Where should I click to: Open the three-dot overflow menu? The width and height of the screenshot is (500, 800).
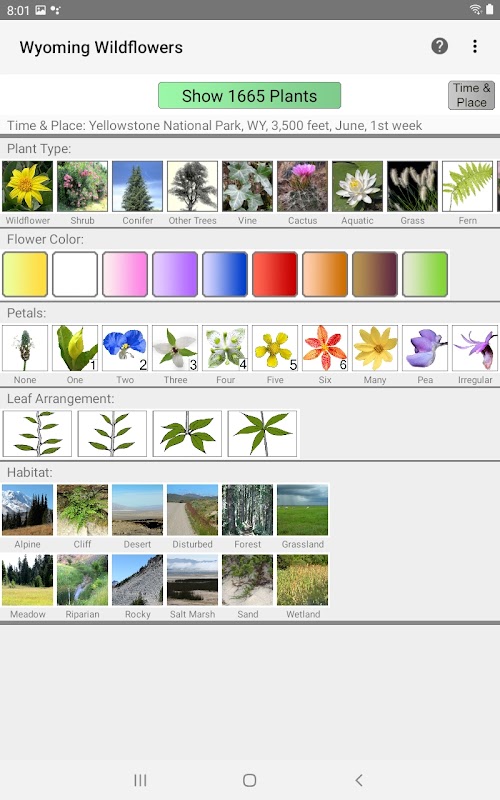tap(474, 46)
